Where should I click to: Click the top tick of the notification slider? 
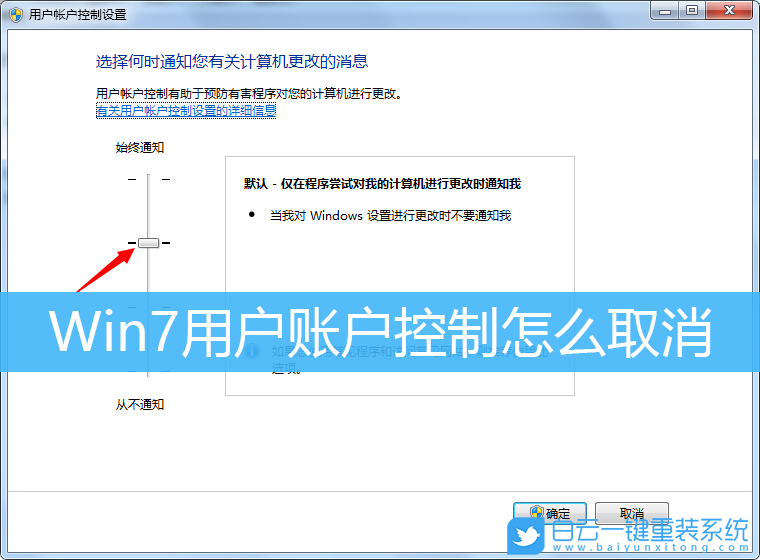coord(148,179)
